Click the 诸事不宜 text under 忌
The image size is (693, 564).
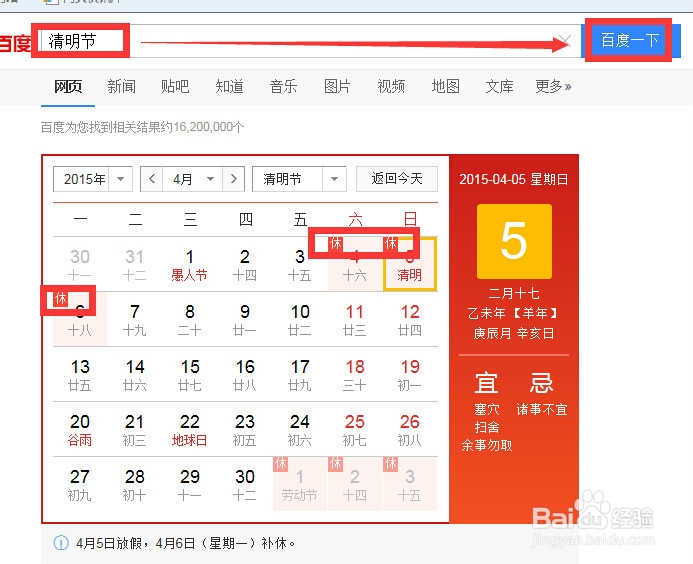[x=542, y=409]
